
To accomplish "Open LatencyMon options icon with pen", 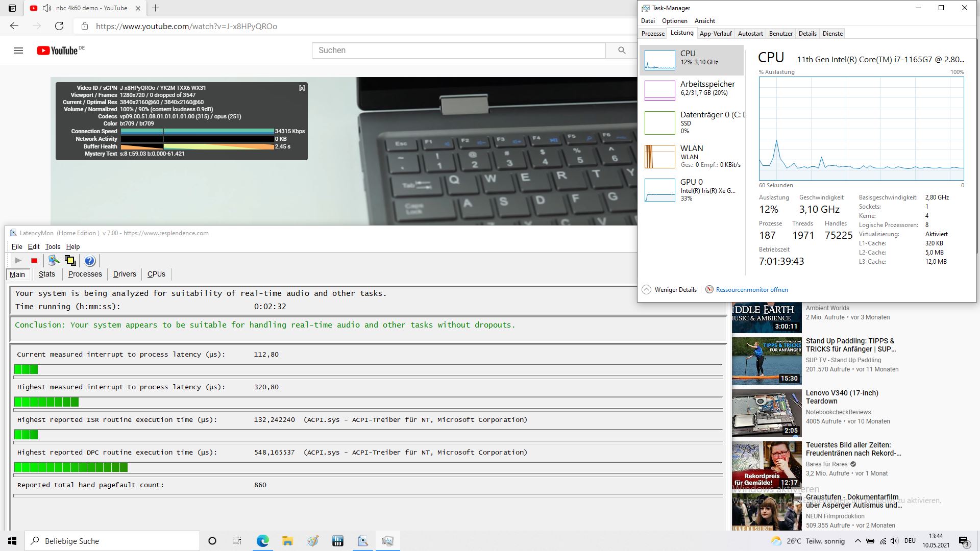I will point(54,261).
